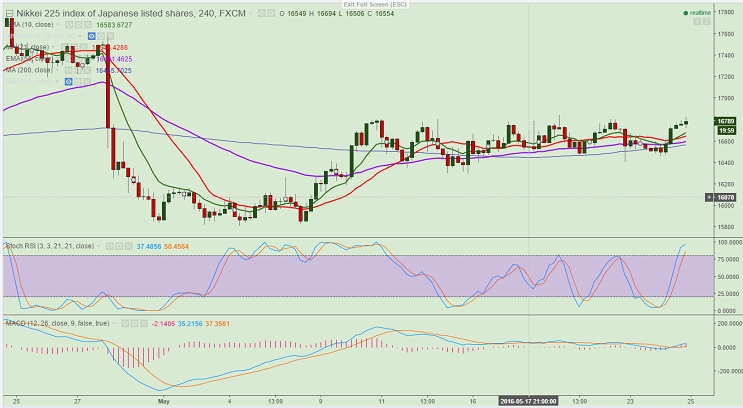Viewport: 743px width, 408px height.
Task: Show the hidden Ichimoku indicator via blue eye
Action: pos(91,36)
